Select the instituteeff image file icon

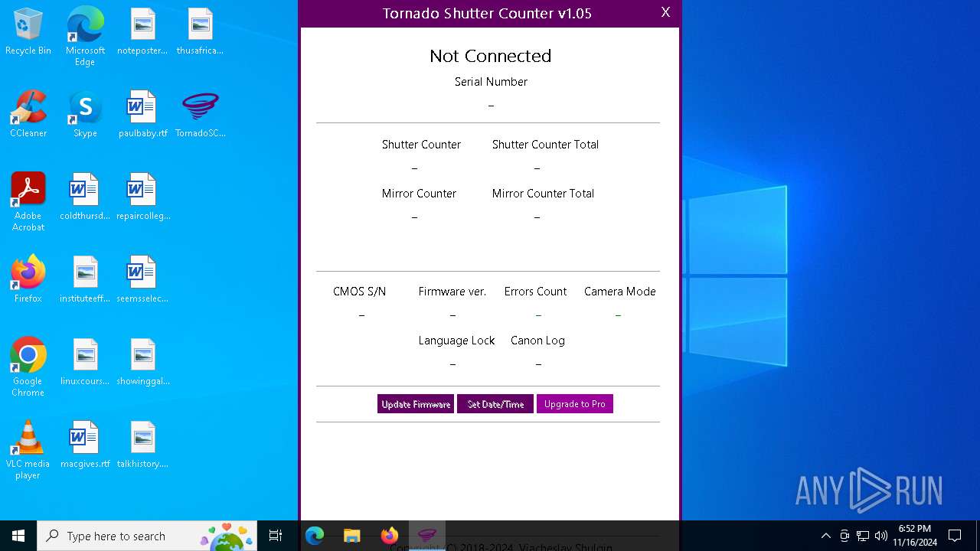point(85,279)
